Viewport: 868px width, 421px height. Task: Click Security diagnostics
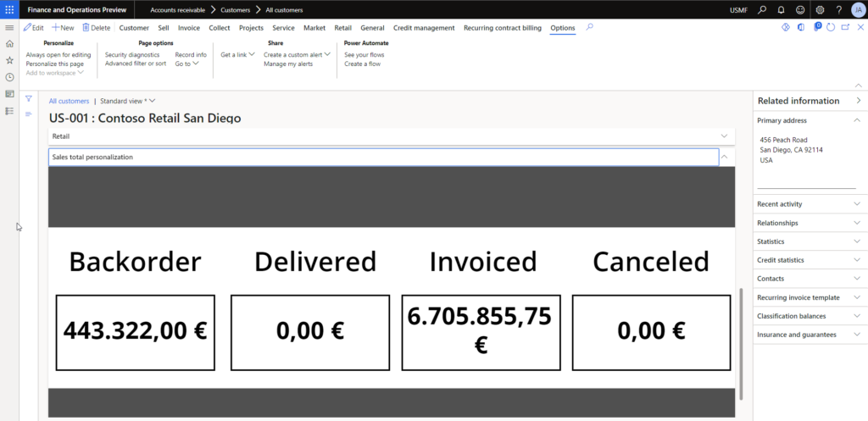pyautogui.click(x=132, y=55)
